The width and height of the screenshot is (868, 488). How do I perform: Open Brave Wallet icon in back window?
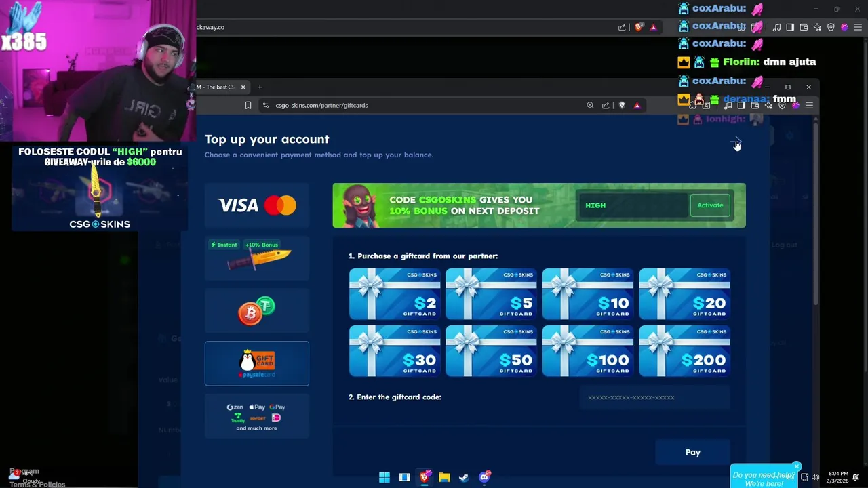[x=804, y=27]
